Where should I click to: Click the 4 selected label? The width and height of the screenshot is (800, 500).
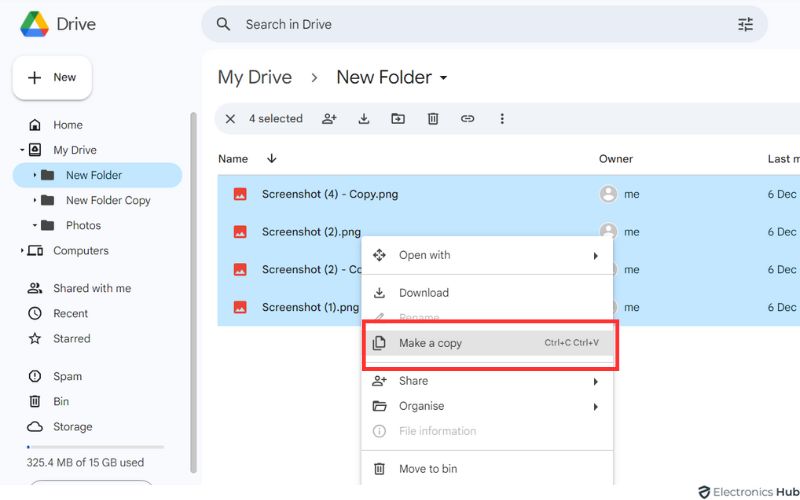[x=276, y=119]
